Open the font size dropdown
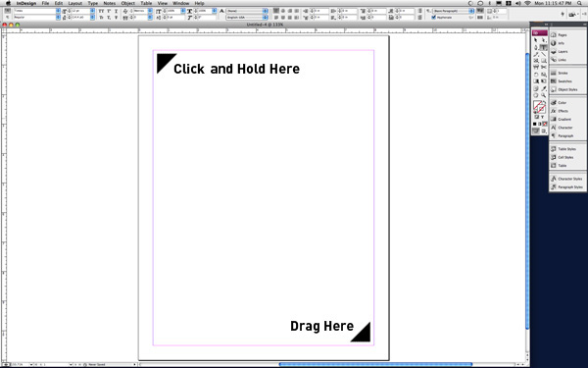Viewport: 588px width, 368px height. pos(92,11)
